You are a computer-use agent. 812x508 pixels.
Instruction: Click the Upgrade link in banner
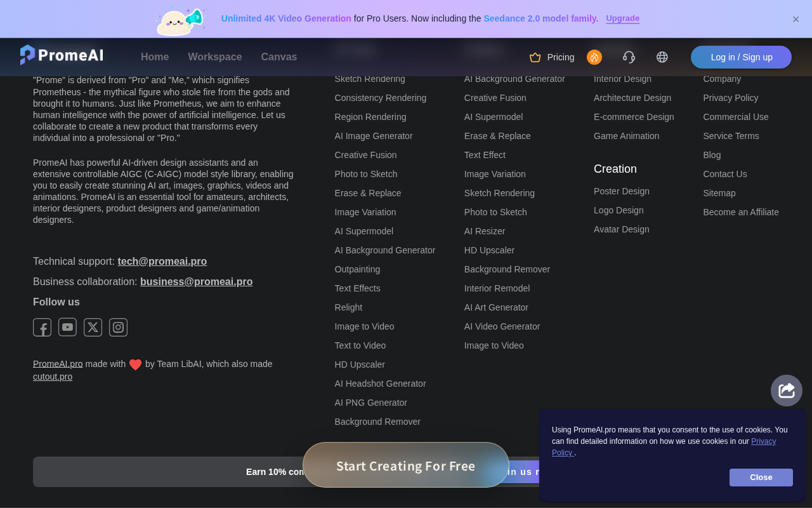tap(622, 18)
